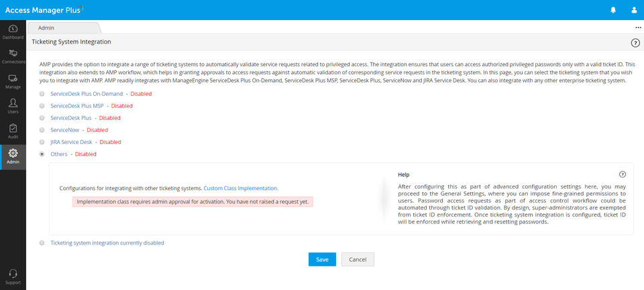
Task: Cancel the ticketing integration changes
Action: 358,259
